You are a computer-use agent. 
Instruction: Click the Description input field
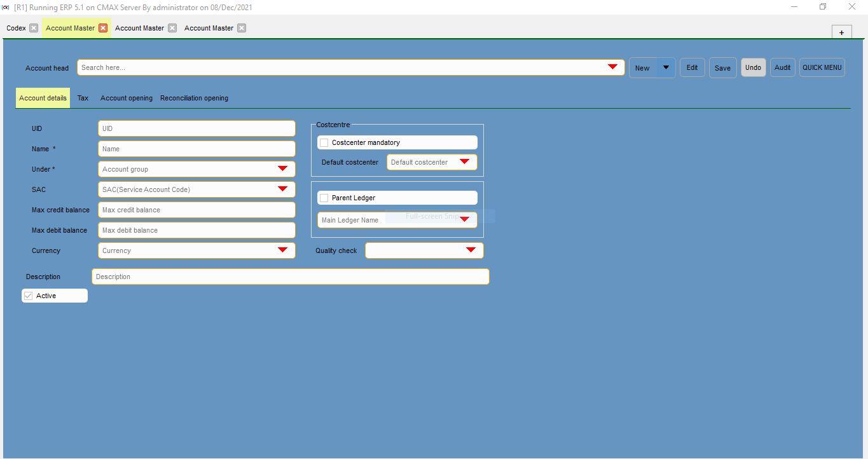click(x=290, y=276)
